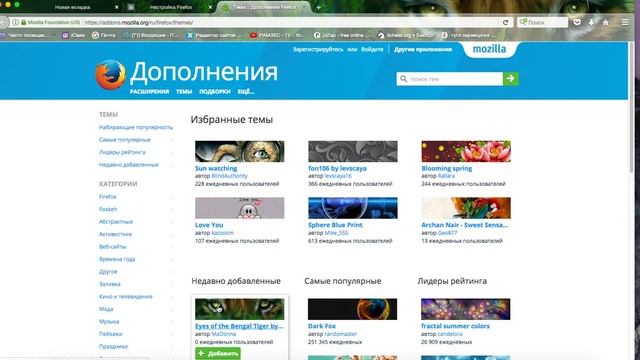Viewport: 640px width, 360px height.
Task: Reload the page with the refresh icon
Action: (x=505, y=22)
